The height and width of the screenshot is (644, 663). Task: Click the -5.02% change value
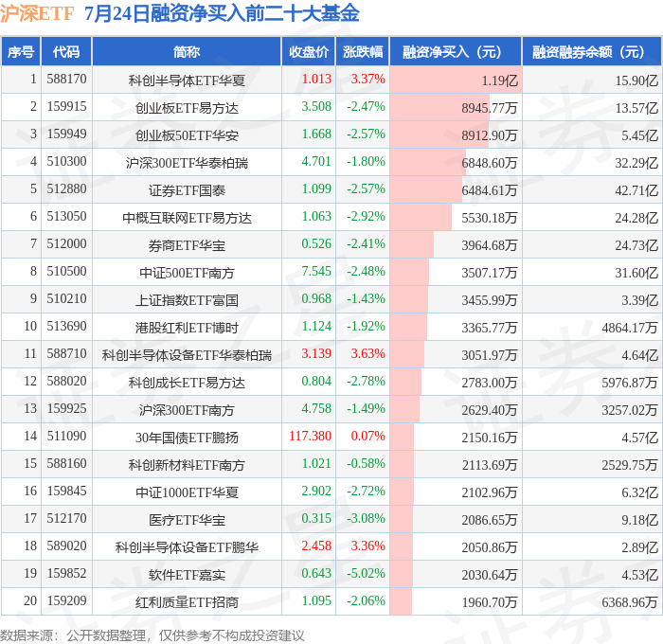click(x=366, y=573)
